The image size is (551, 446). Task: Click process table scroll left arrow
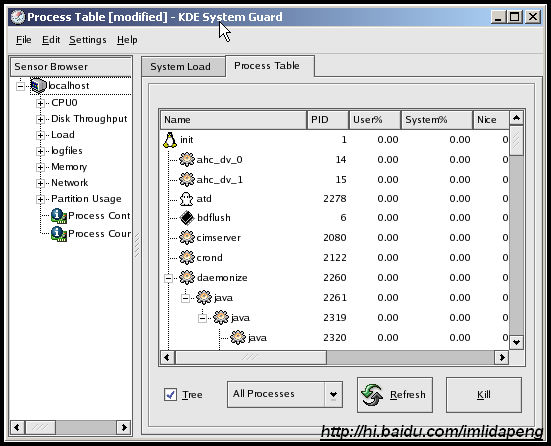click(167, 358)
